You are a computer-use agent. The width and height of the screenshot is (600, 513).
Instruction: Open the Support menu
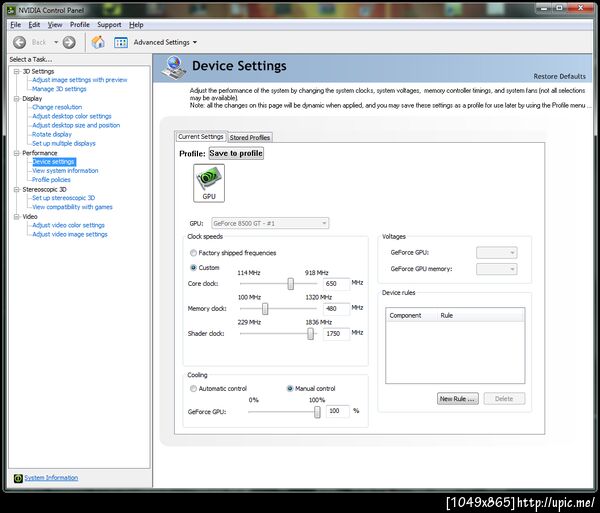tap(109, 25)
